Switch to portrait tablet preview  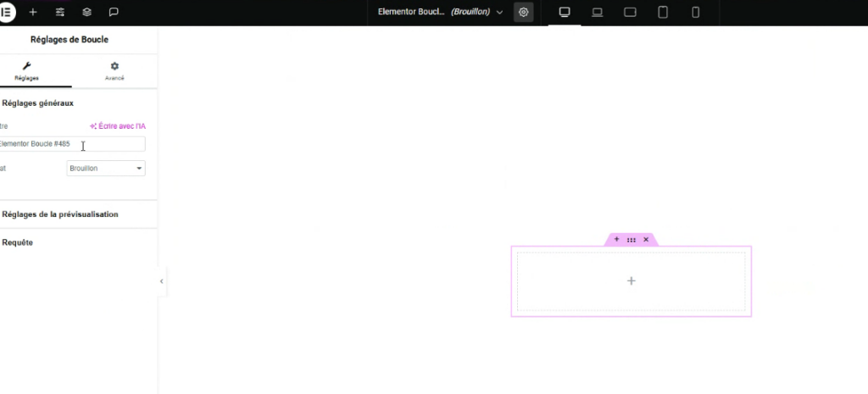coord(663,13)
